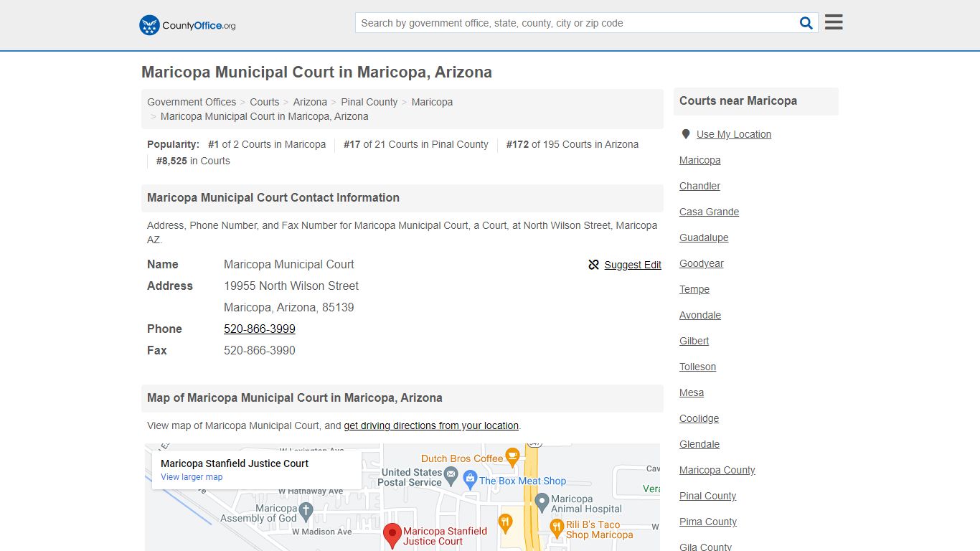980x551 pixels.
Task: Click page title Maricopa Municipal Court heading
Action: 316,72
